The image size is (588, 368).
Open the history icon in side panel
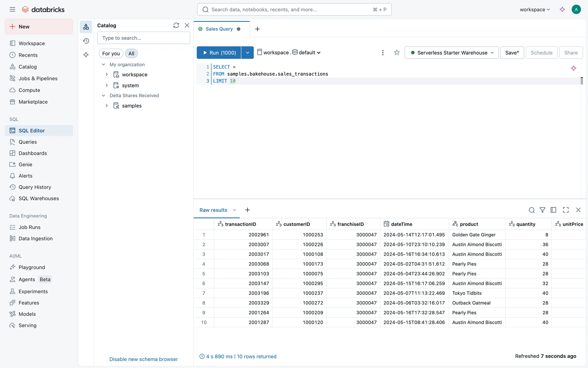pos(86,41)
